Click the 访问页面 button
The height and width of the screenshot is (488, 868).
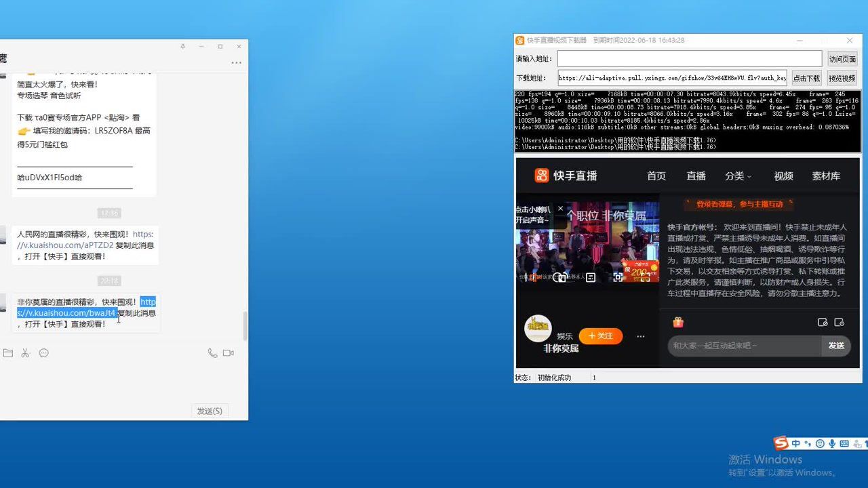click(x=842, y=59)
